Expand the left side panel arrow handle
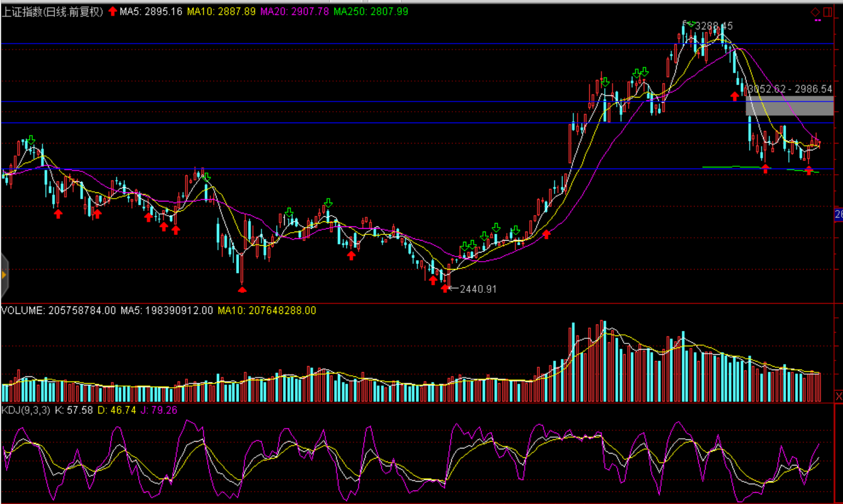 click(4, 275)
